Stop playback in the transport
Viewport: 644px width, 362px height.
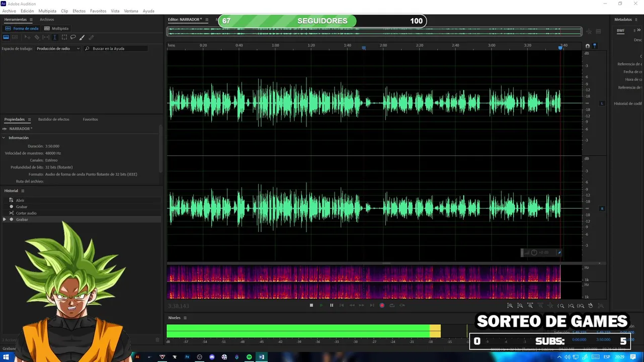click(311, 305)
